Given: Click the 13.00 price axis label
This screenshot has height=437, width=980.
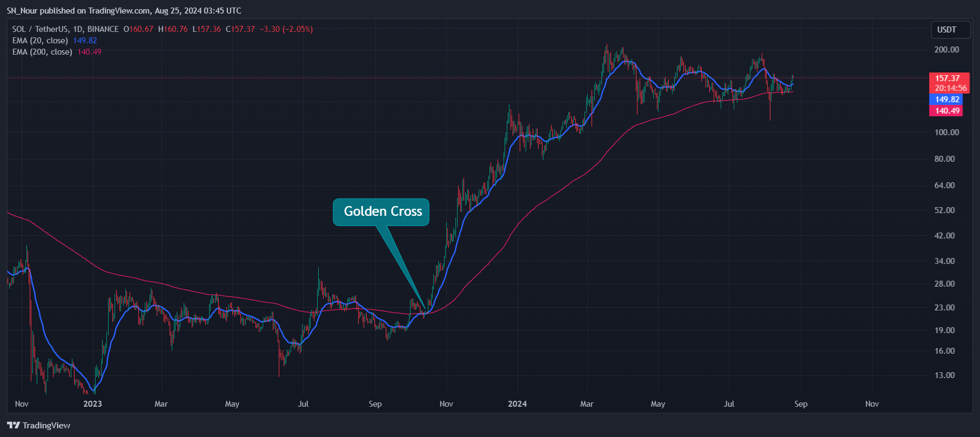Looking at the screenshot, I should coord(945,375).
